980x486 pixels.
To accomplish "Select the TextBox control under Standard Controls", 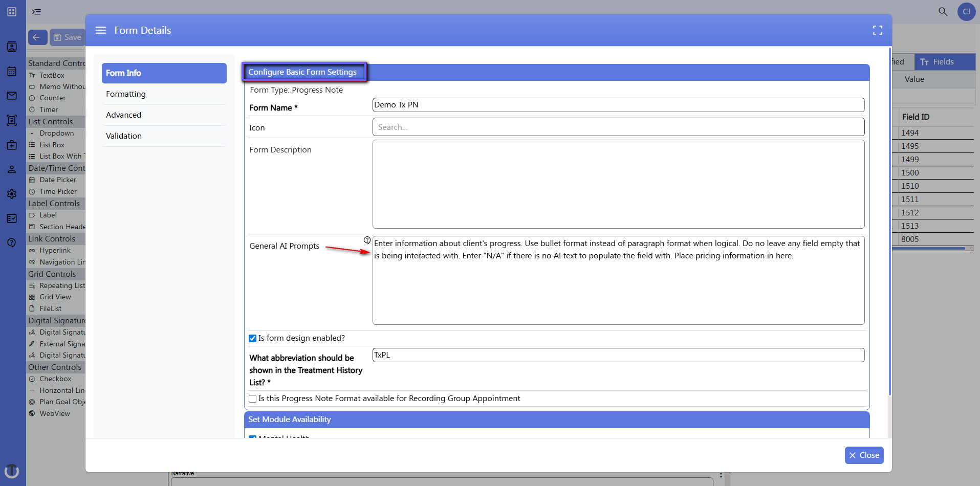I will [x=52, y=75].
